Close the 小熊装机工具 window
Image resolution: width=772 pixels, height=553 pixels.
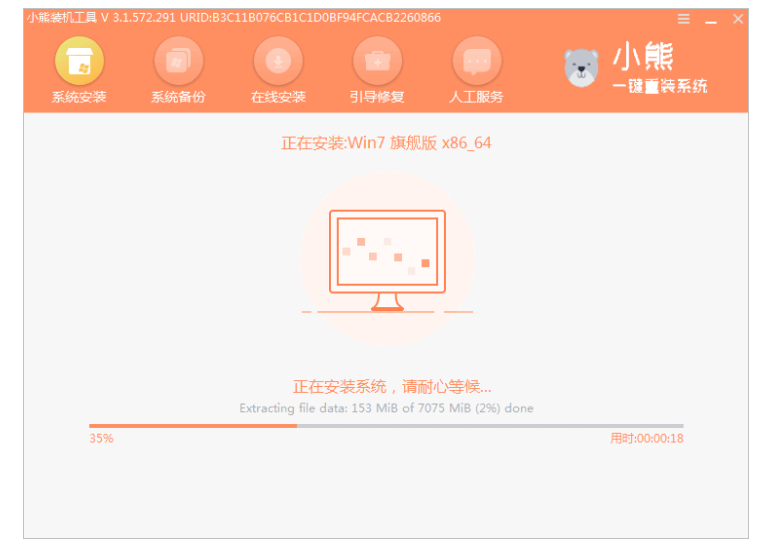[x=738, y=19]
